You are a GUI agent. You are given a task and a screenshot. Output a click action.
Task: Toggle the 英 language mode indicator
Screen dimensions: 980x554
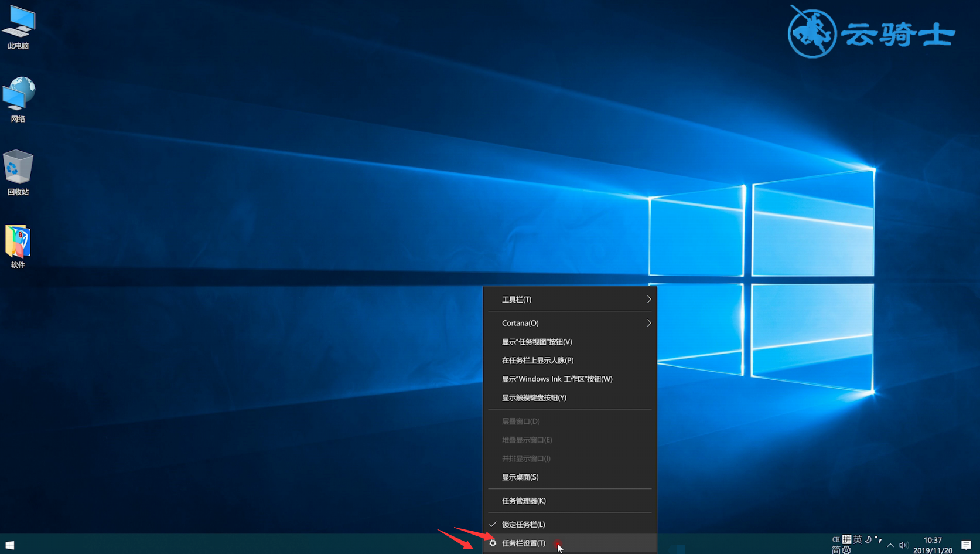pyautogui.click(x=858, y=539)
